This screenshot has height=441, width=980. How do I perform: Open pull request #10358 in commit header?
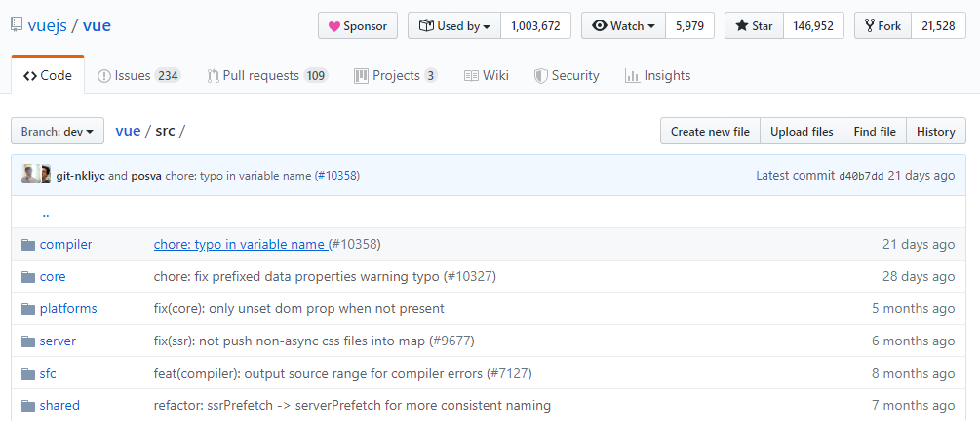click(336, 176)
